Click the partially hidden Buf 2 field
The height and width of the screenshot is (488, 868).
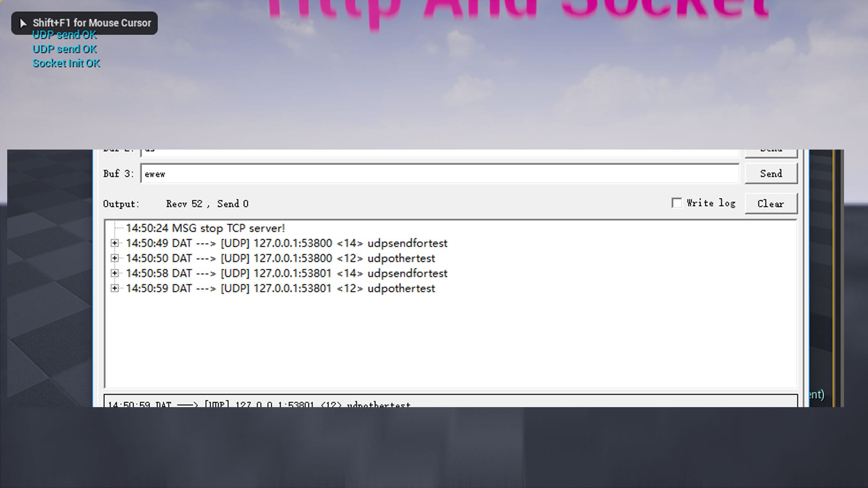pos(439,153)
